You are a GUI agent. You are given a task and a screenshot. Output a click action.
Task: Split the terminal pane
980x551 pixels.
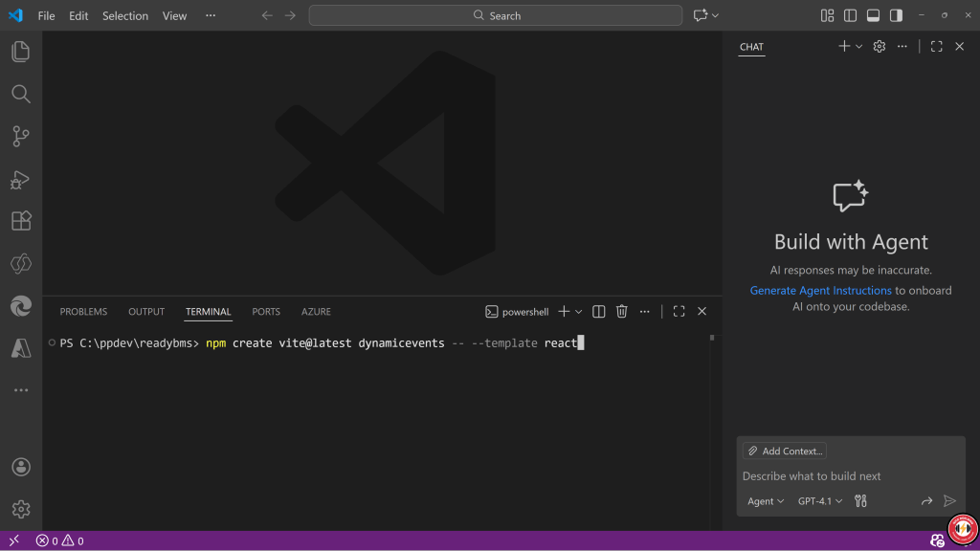click(599, 312)
